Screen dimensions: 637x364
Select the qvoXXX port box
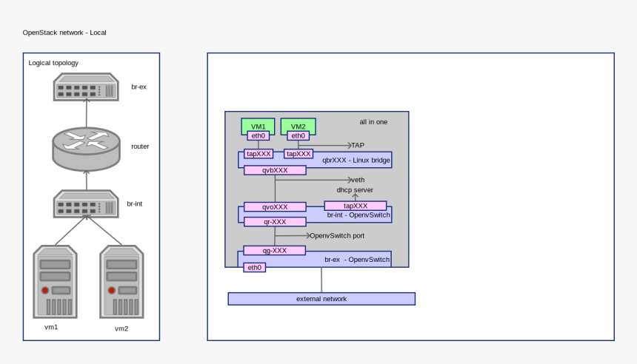[x=275, y=207]
